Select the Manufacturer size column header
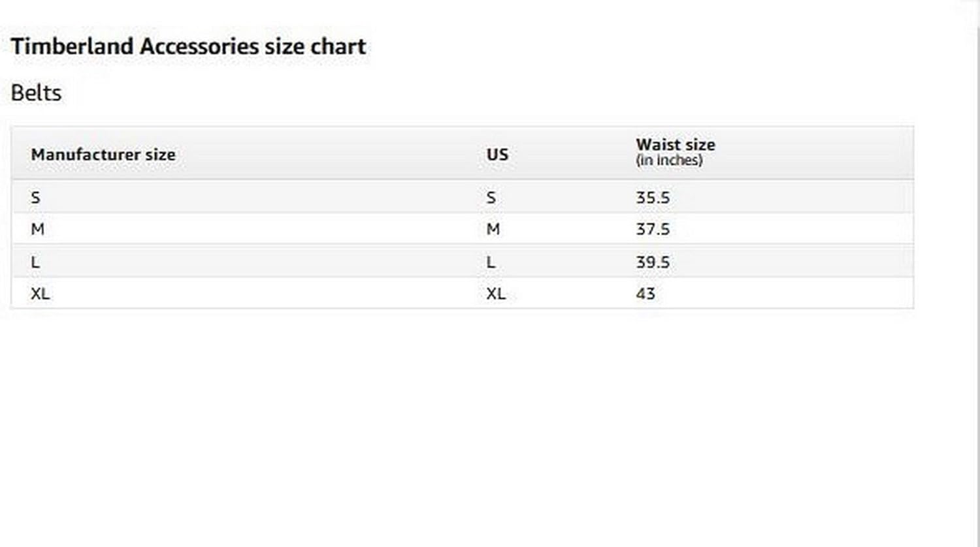 (103, 155)
